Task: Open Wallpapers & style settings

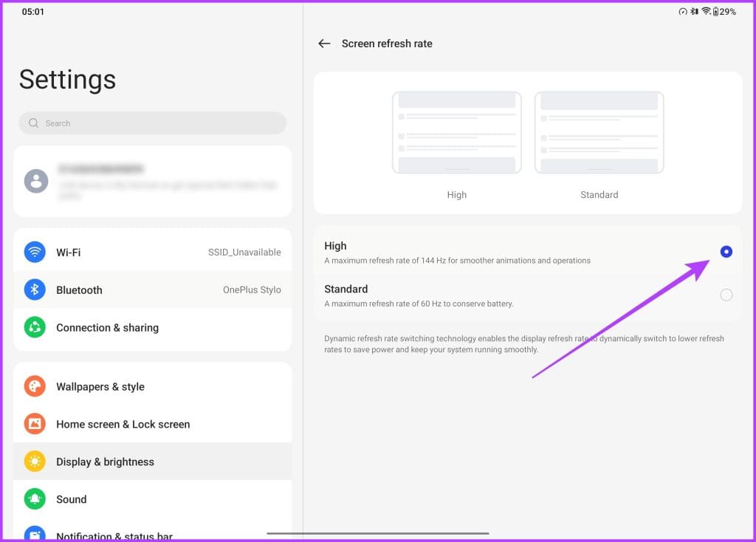Action: tap(152, 386)
